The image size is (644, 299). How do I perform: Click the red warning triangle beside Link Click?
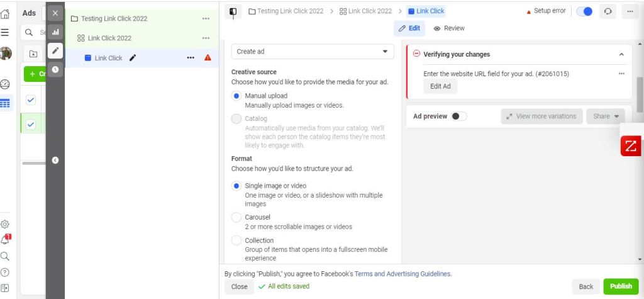208,58
